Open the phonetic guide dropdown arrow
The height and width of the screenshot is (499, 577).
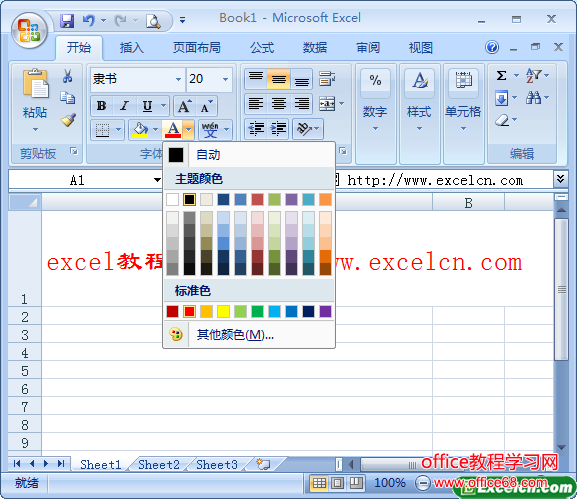(226, 130)
